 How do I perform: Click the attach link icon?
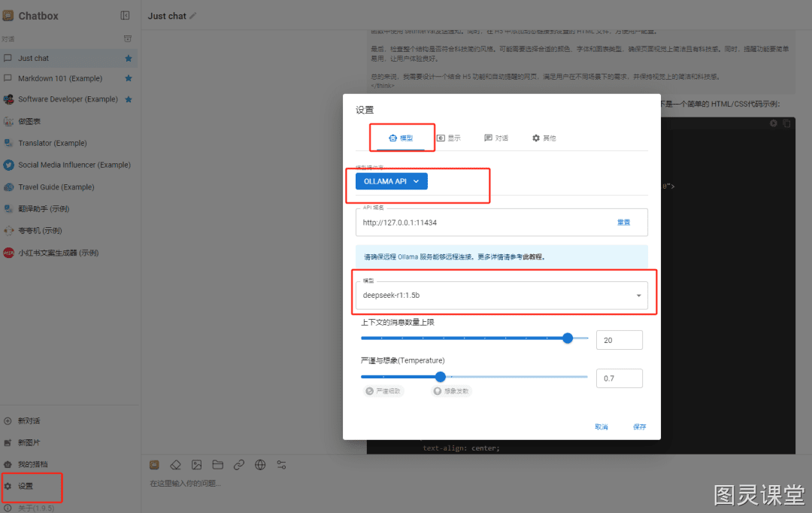click(x=239, y=465)
